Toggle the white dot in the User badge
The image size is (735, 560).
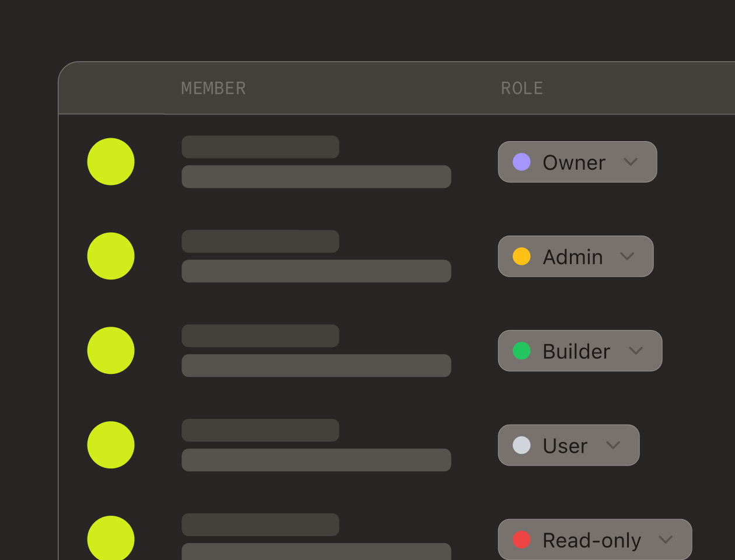521,445
